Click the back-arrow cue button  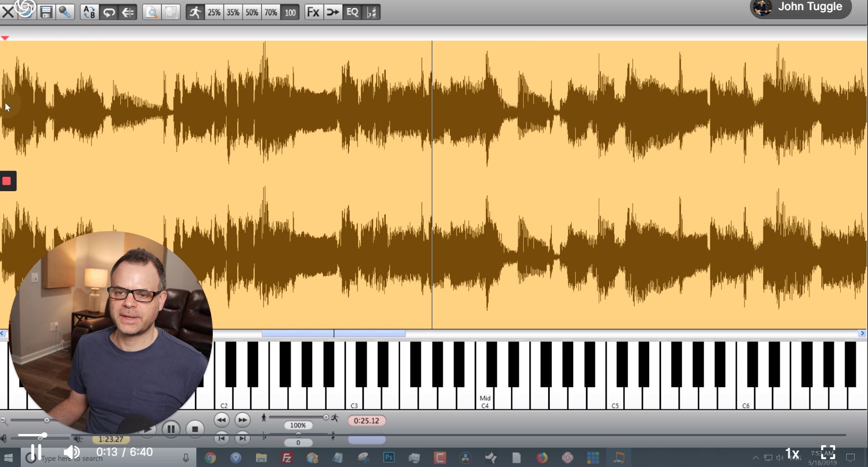pos(128,12)
